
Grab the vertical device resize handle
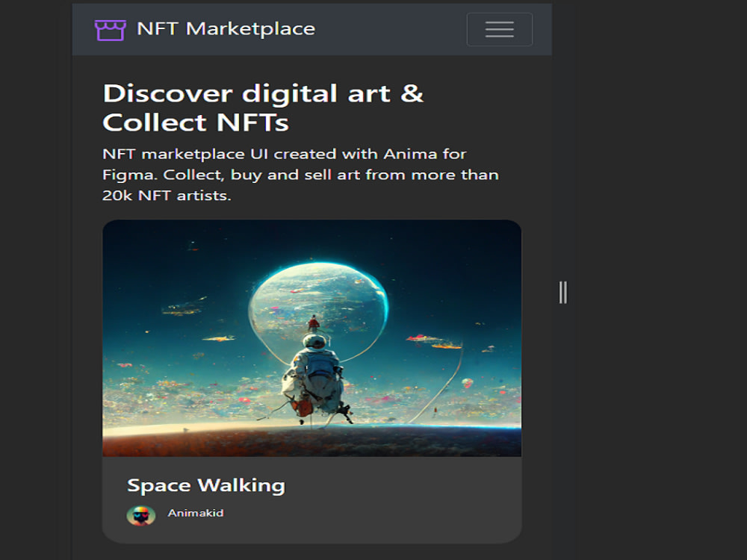click(x=563, y=293)
